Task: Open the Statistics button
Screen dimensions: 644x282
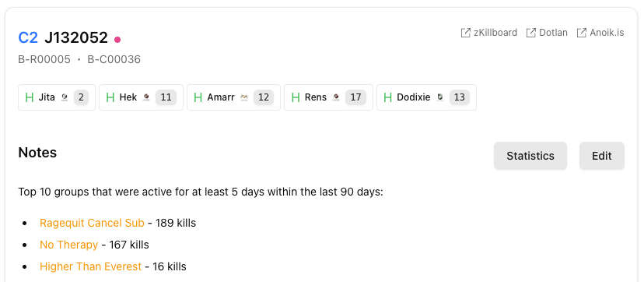Action: click(530, 156)
